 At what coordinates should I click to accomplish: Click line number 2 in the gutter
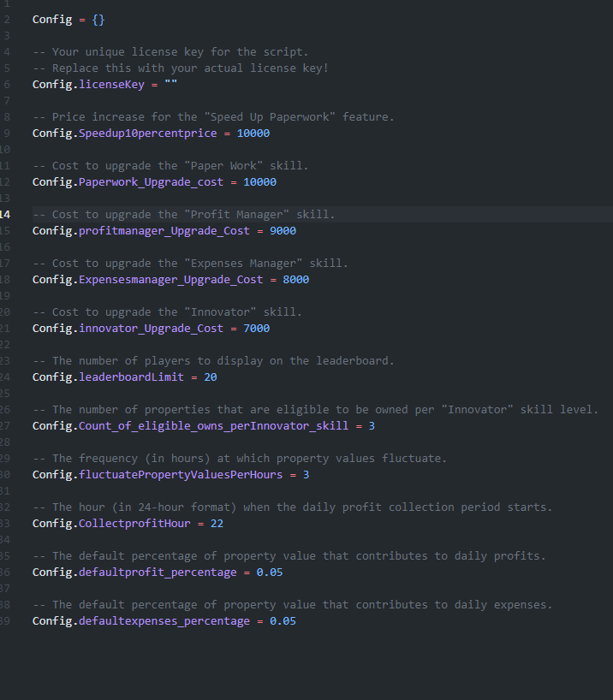(x=6, y=19)
